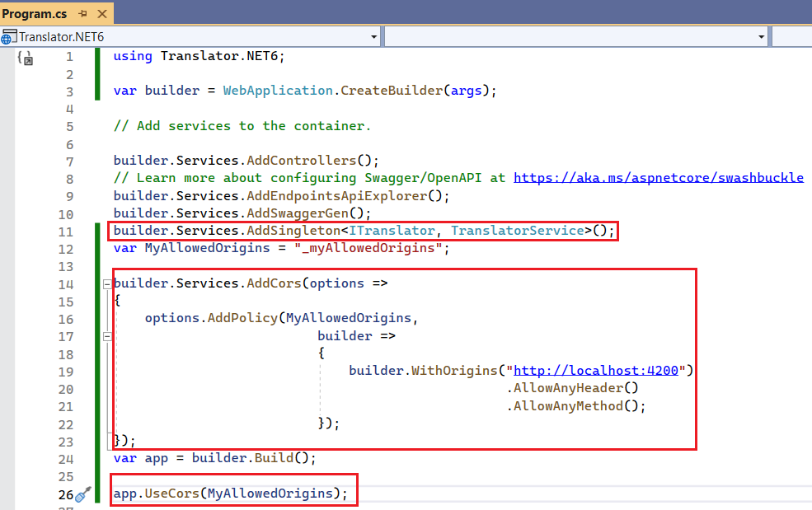812x510 pixels.
Task: Collapse the inner policy block at line 17
Action: point(106,335)
